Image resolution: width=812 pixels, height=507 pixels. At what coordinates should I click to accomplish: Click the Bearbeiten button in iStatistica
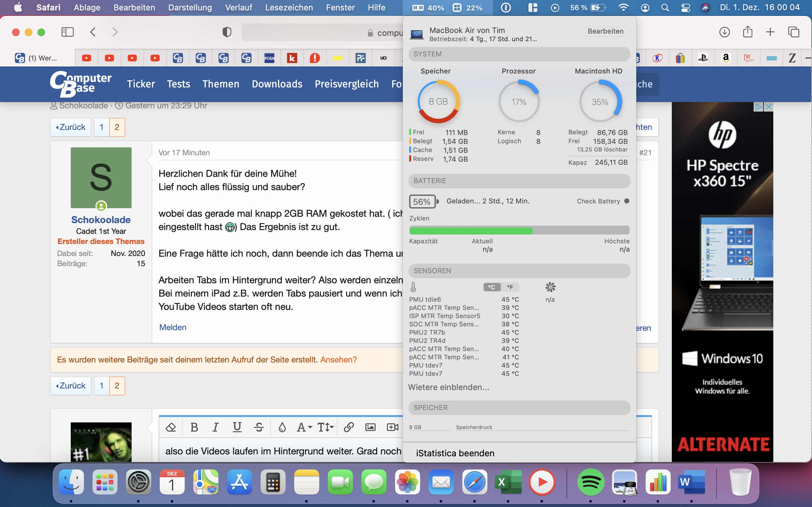[x=605, y=31]
